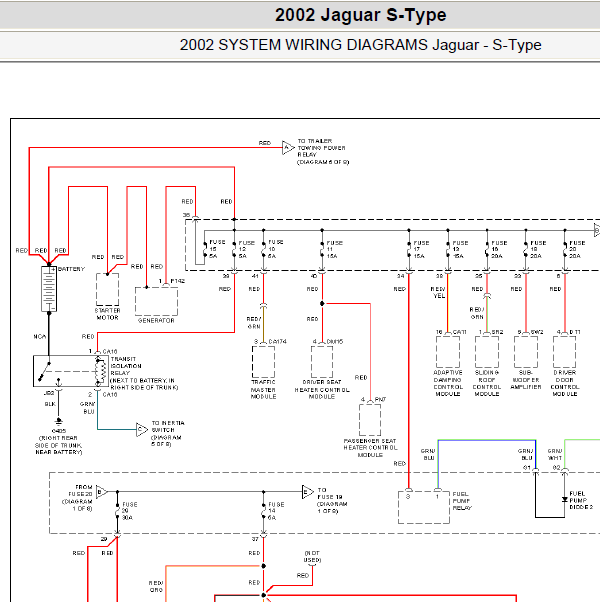Click the Transit Isolation Relay coil symbol
Image resolution: width=600 pixels, height=602 pixels.
click(x=102, y=371)
